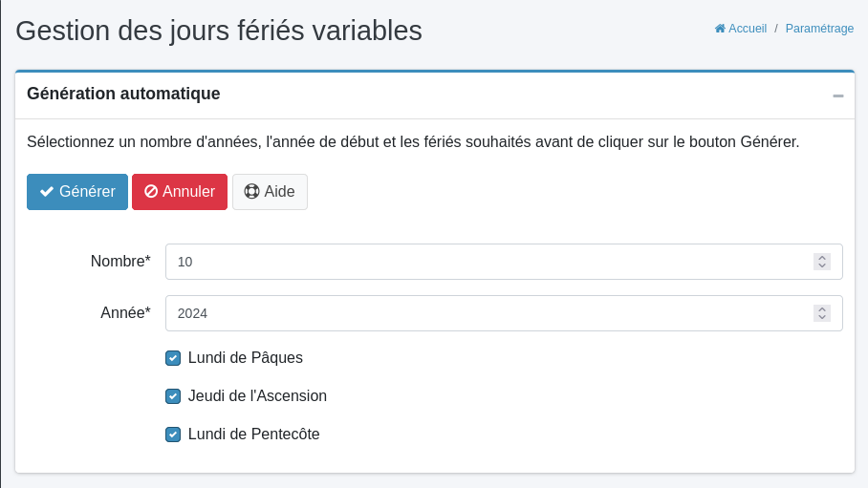Click the Lundi de Pentecôte label text

click(x=253, y=435)
